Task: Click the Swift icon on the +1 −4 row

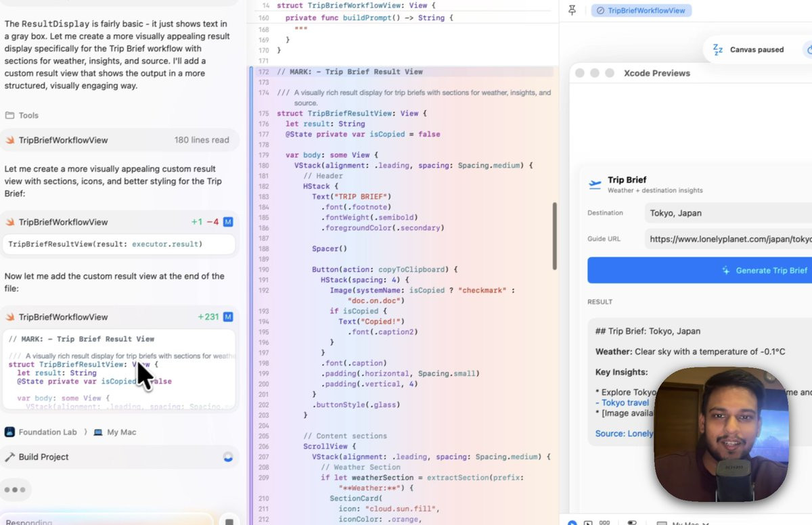Action: click(10, 222)
